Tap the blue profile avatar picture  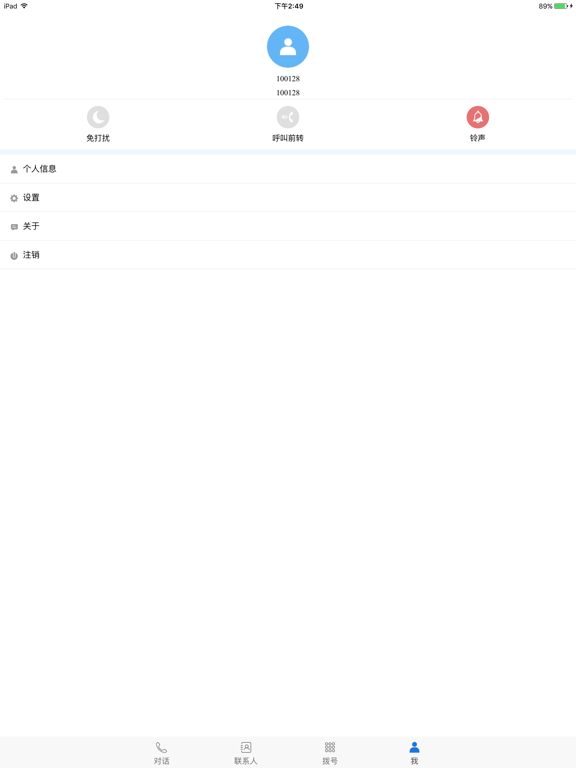coord(288,47)
